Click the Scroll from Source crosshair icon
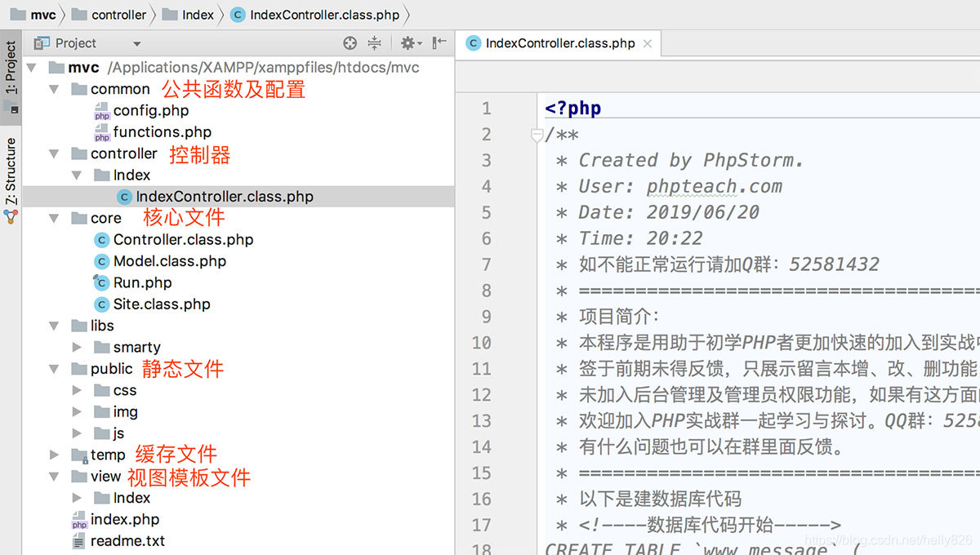This screenshot has width=980, height=555. tap(350, 43)
